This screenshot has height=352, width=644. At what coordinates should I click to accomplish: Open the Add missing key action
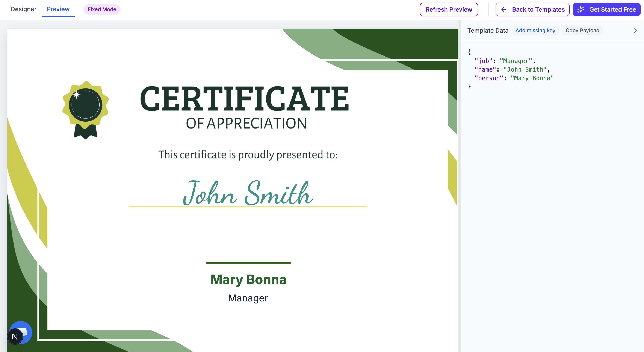(535, 30)
